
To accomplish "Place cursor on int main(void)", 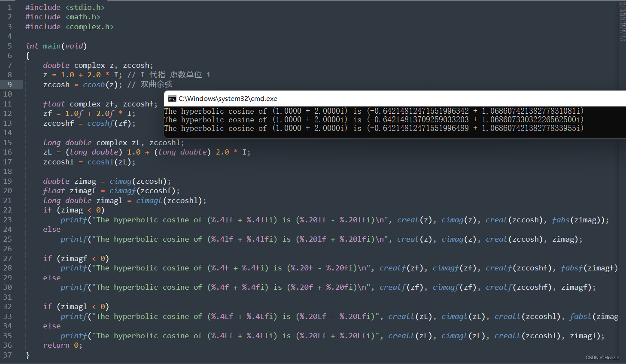I will coord(56,46).
